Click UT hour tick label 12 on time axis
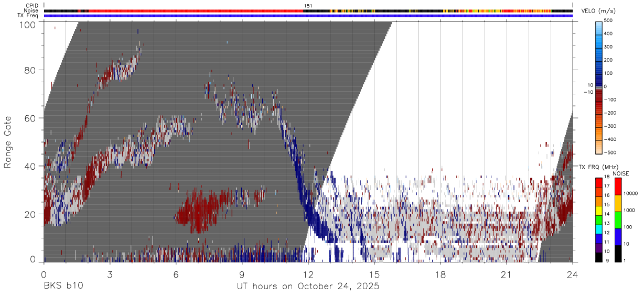 pos(308,274)
